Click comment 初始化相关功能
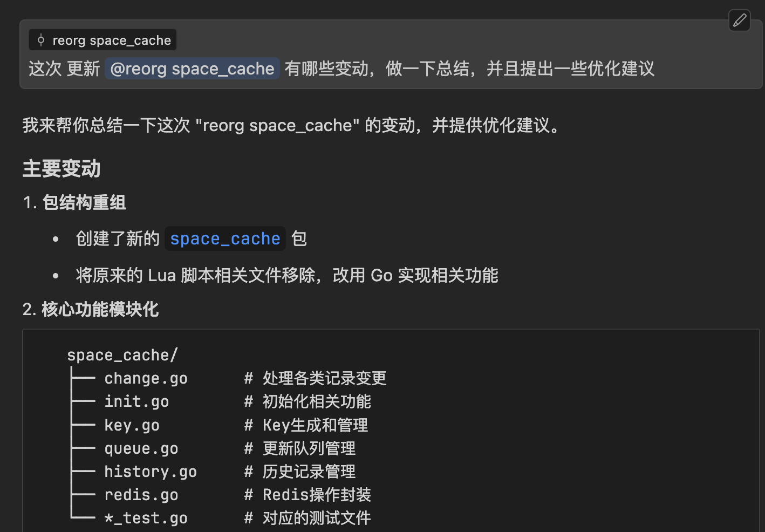 pos(317,401)
